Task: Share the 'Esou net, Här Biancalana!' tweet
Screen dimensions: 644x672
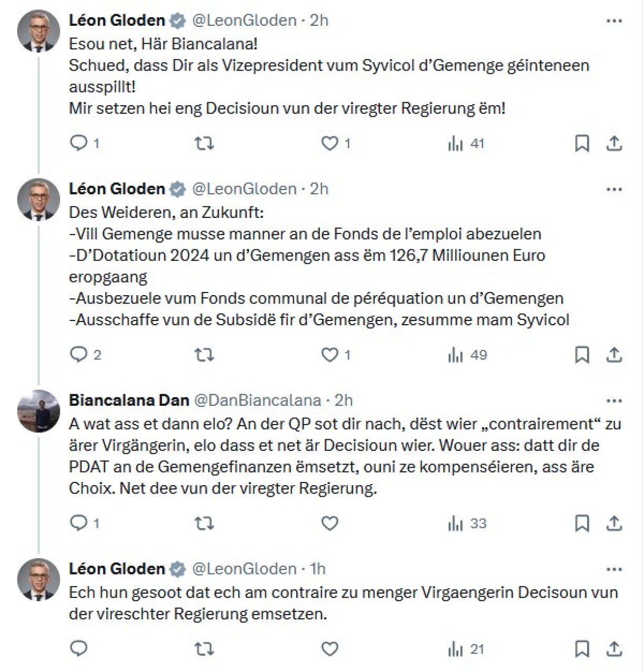Action: tap(614, 143)
